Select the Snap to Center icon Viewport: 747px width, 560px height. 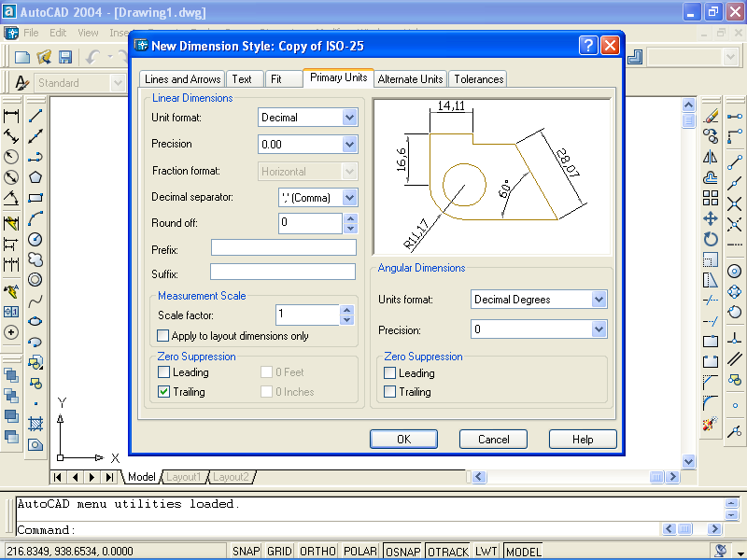pos(734,272)
